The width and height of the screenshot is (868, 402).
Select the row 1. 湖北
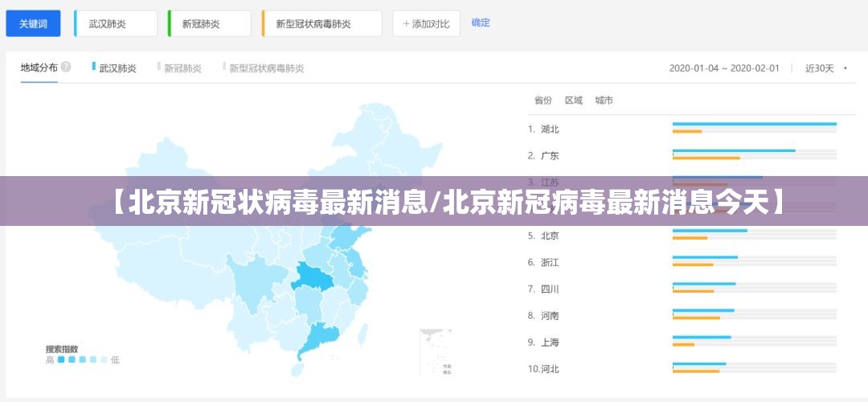[x=682, y=129]
